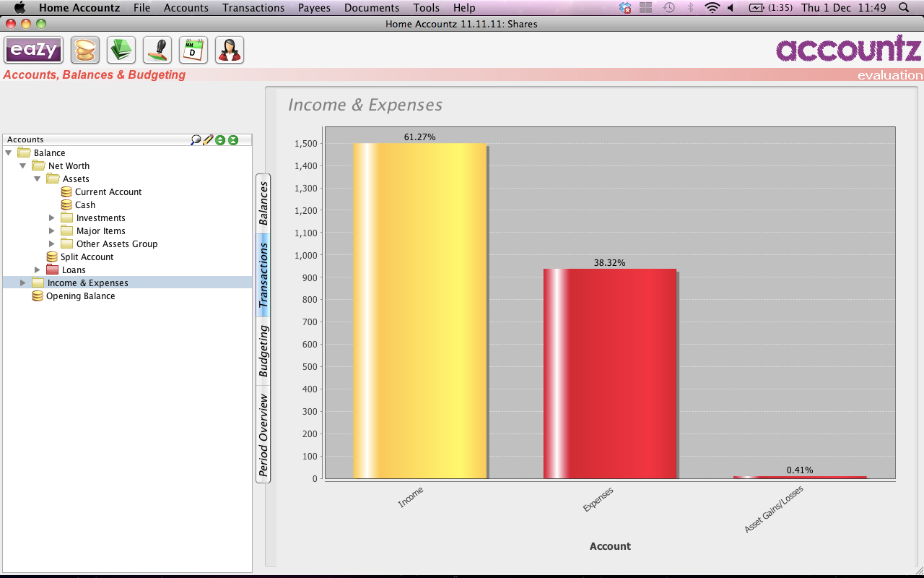Click the eaZy mode button
This screenshot has height=578, width=924.
[34, 50]
